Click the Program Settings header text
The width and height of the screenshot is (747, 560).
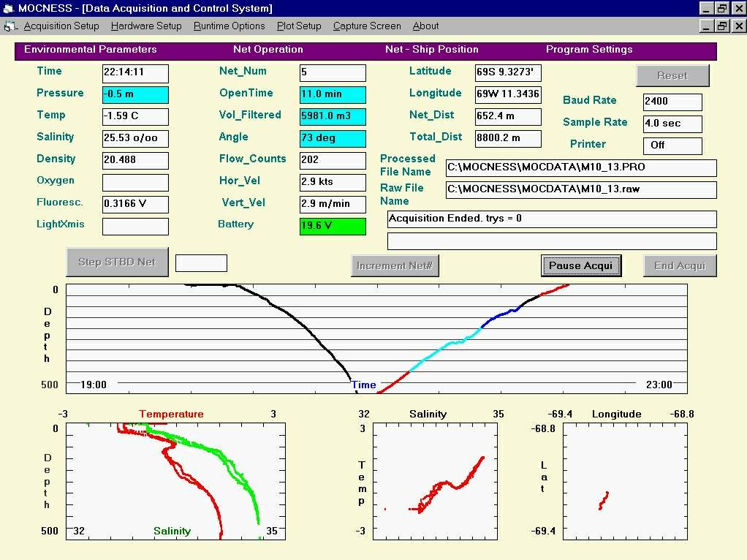(589, 50)
